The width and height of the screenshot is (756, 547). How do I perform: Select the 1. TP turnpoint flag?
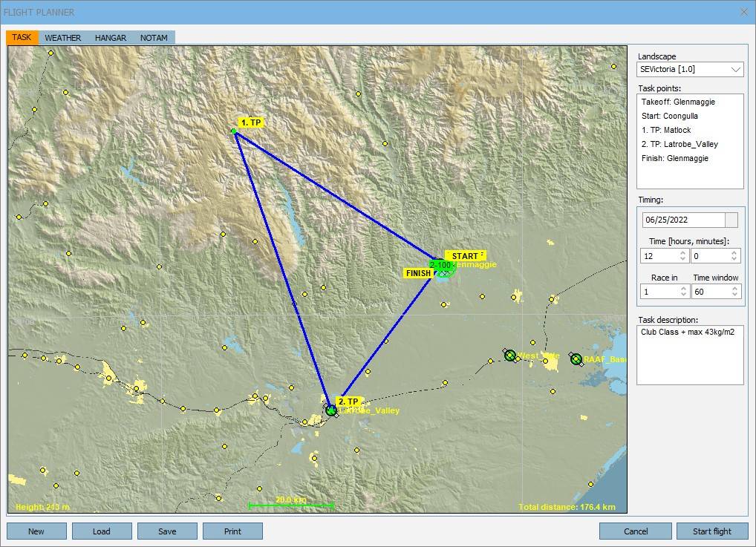click(x=250, y=122)
